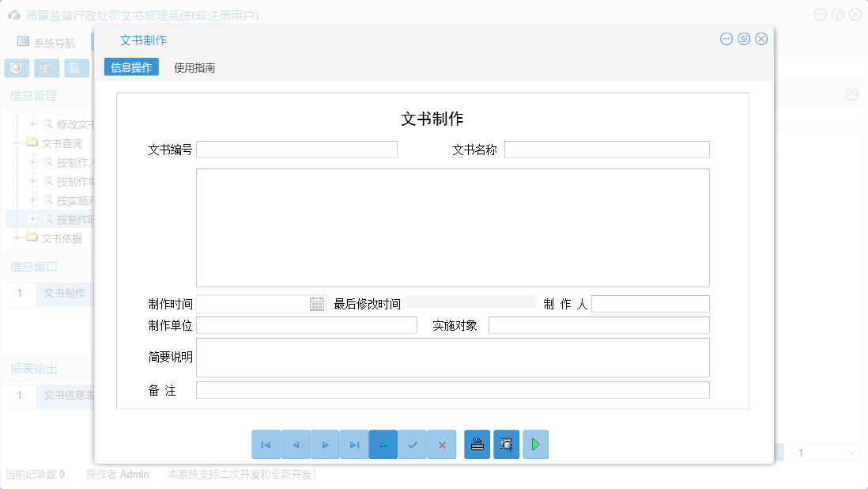
Task: Jump to last record
Action: click(354, 444)
